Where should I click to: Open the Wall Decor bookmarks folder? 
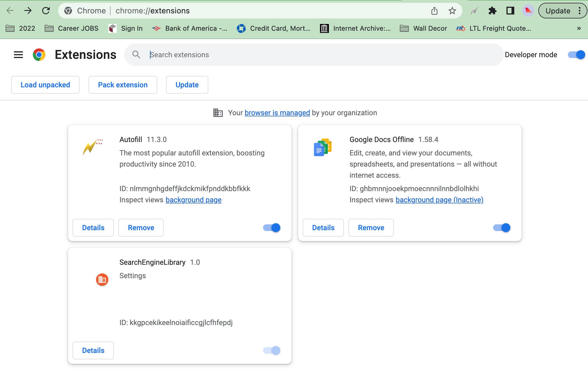point(423,28)
